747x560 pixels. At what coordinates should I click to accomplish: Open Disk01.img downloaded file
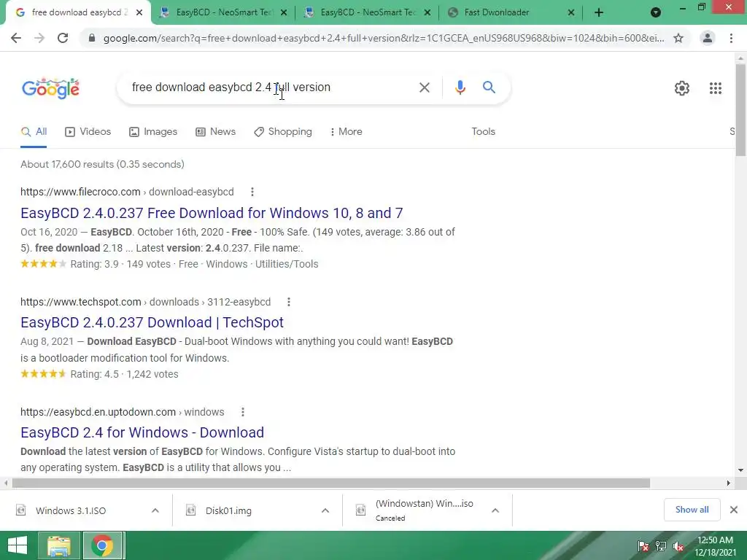228,510
